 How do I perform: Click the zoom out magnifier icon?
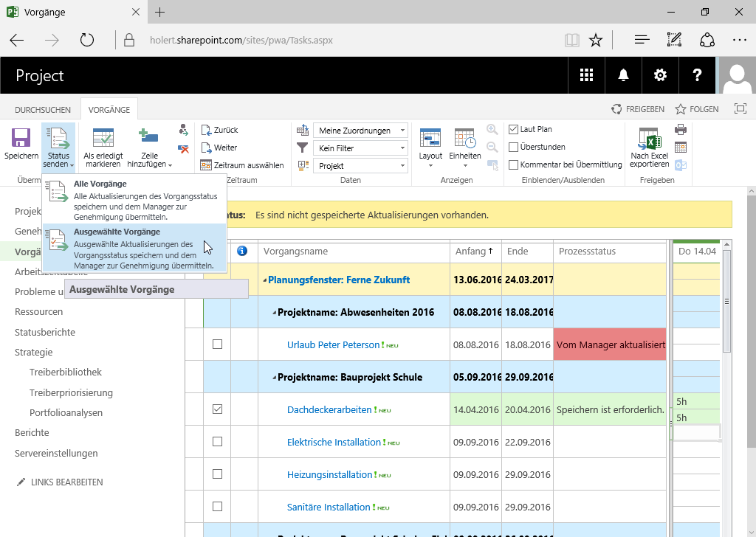(492, 148)
